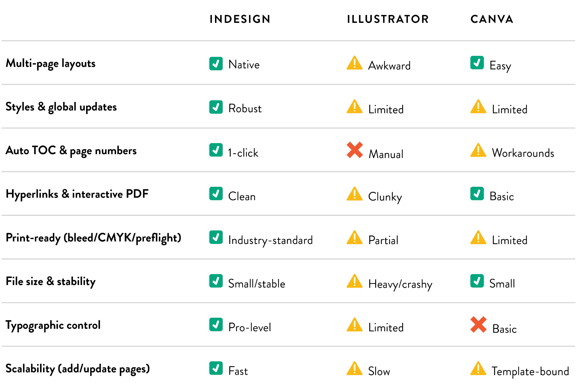Select the CANVA column header
This screenshot has height=392, width=582.
coord(492,19)
